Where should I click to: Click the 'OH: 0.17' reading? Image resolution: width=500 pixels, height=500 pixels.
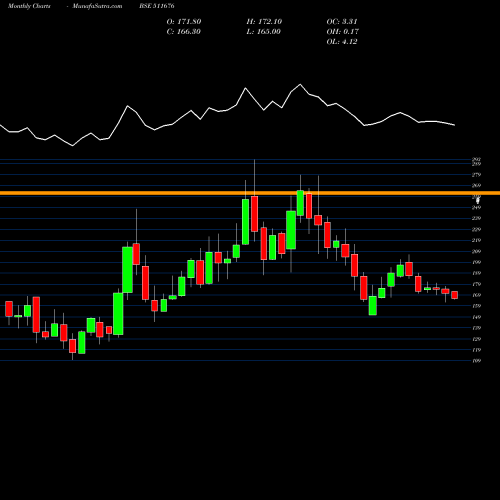click(x=342, y=32)
